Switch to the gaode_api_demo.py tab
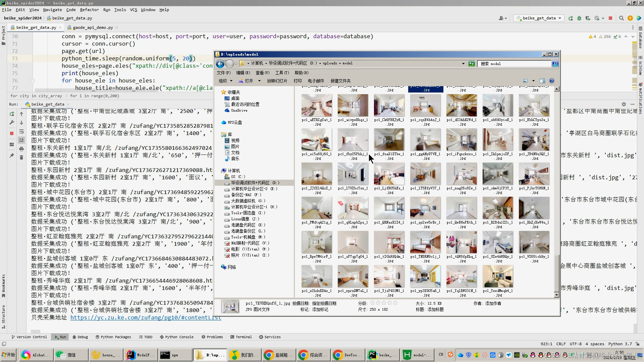644x362 pixels. pyautogui.click(x=92, y=27)
